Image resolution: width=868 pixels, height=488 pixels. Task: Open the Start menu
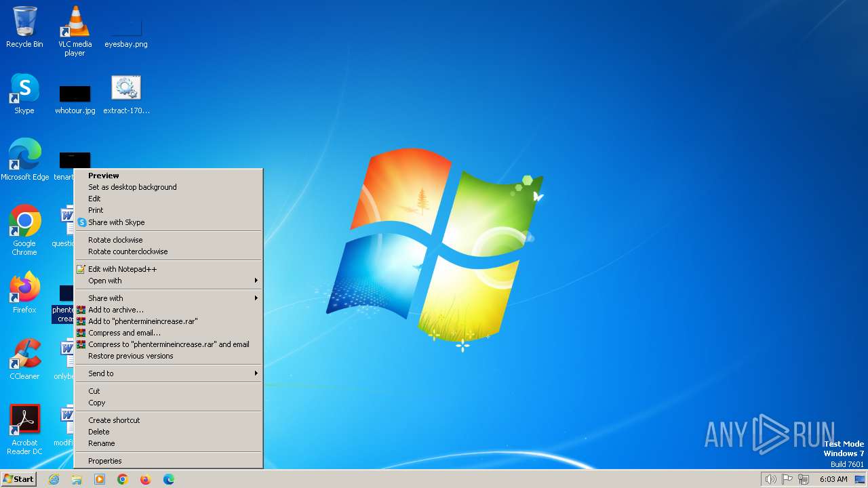click(19, 479)
